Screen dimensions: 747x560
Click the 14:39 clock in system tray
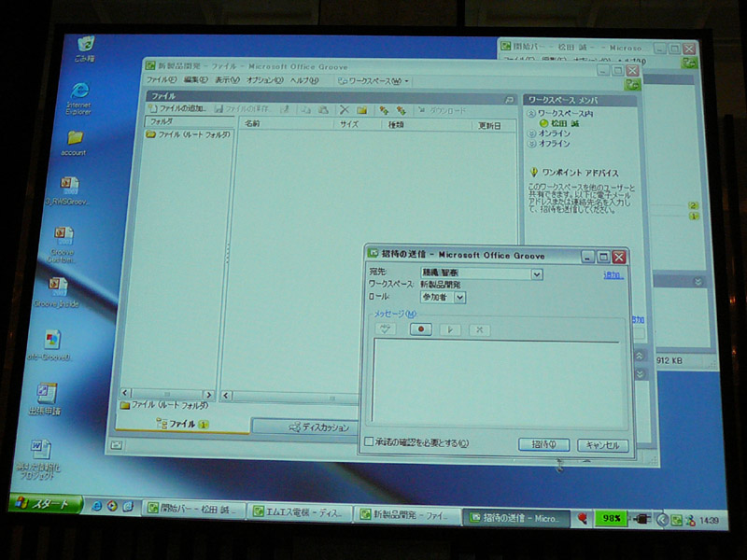click(x=709, y=521)
